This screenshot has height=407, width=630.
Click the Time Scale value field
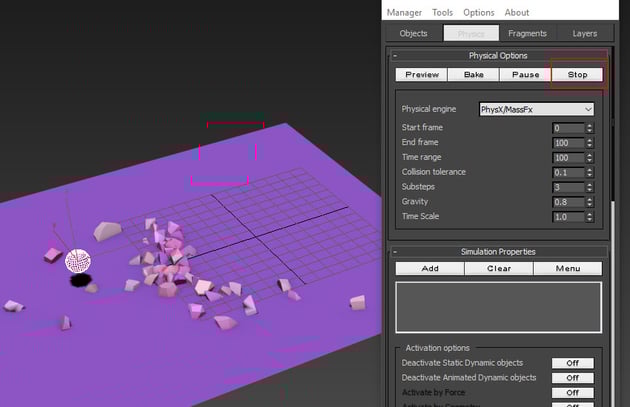pos(568,217)
